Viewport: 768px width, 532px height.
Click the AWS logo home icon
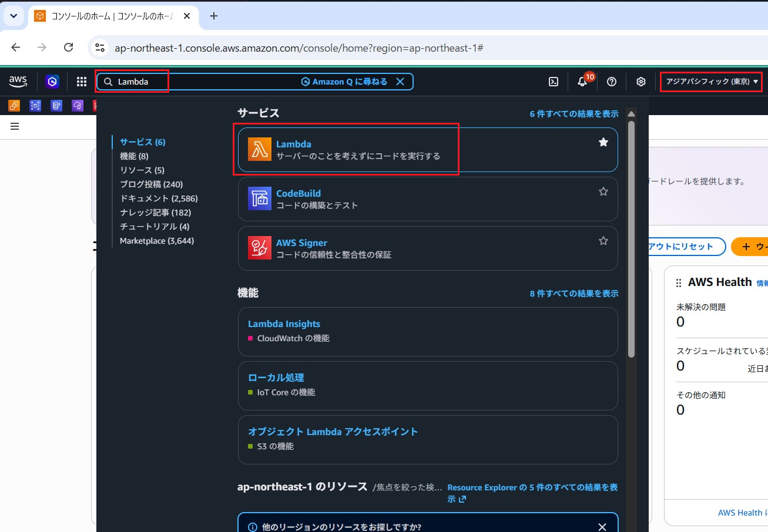(x=18, y=81)
